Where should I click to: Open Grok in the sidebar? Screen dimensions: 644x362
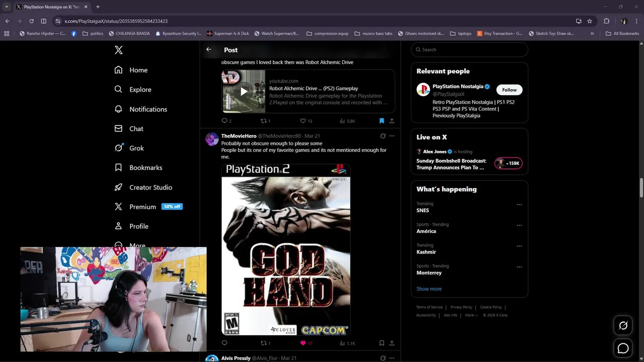click(x=129, y=148)
